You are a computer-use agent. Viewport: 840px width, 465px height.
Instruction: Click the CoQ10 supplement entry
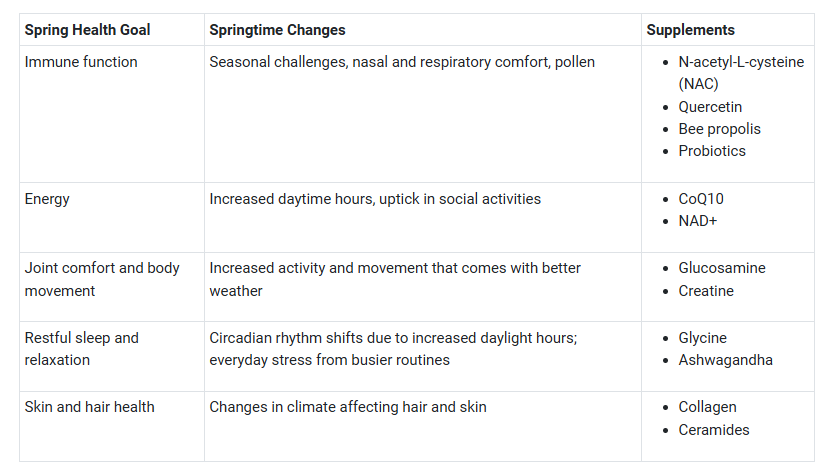pos(701,199)
